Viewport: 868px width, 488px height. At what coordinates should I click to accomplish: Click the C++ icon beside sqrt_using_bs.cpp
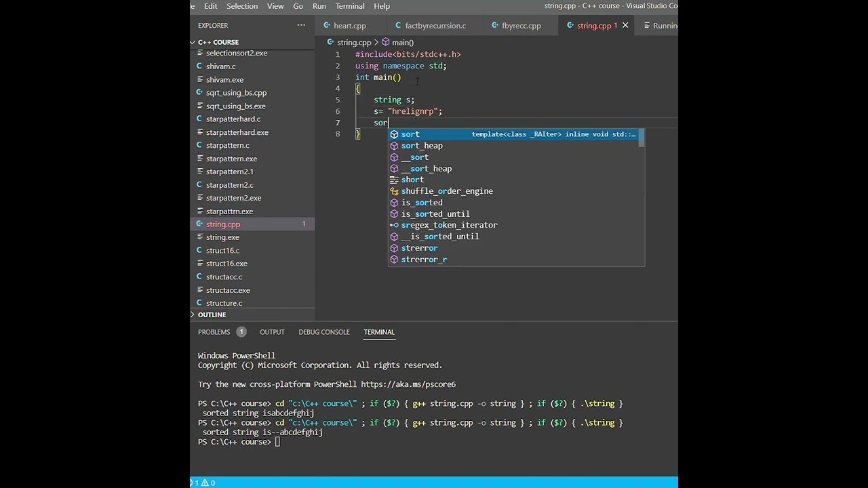(199, 92)
